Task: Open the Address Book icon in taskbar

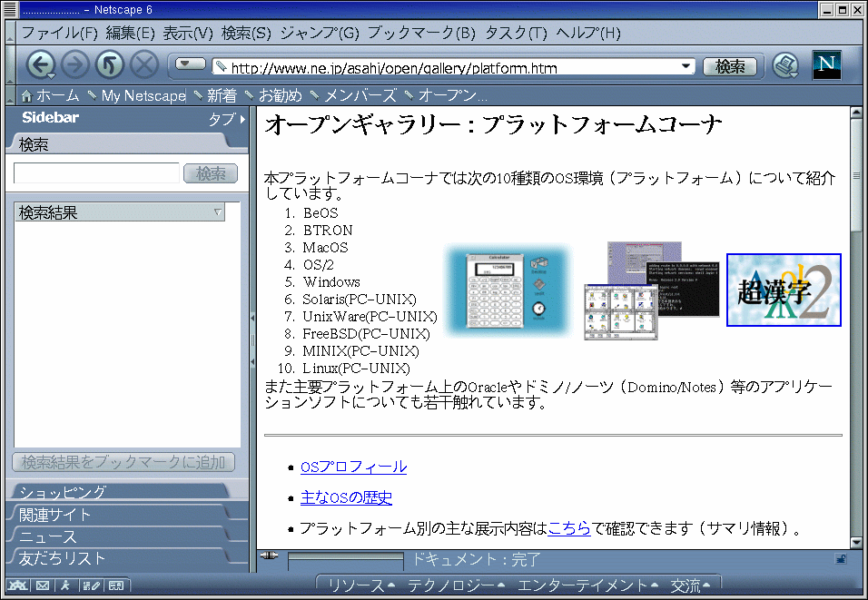Action: click(115, 585)
